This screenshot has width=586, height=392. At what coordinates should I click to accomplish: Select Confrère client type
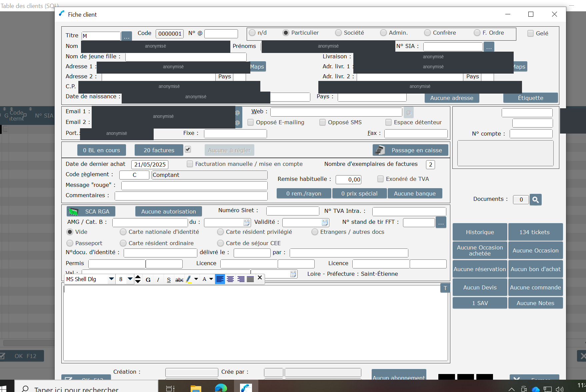point(427,33)
